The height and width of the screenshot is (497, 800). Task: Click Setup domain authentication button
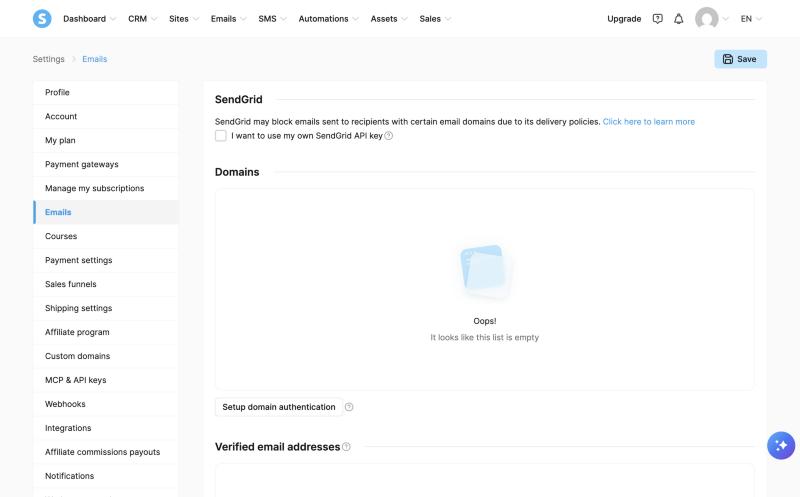[279, 407]
